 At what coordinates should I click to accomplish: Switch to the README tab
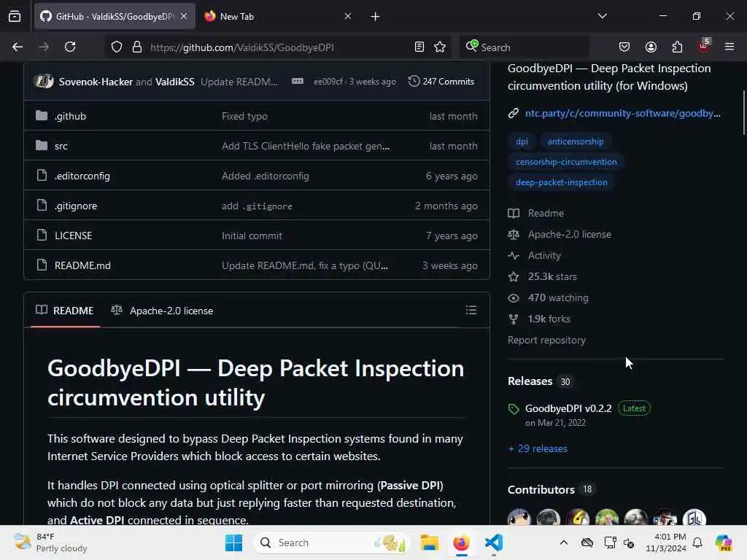coord(65,311)
